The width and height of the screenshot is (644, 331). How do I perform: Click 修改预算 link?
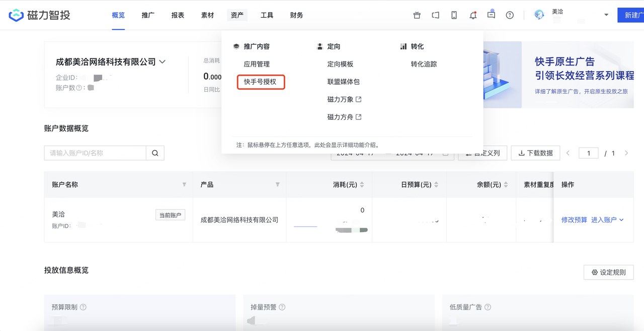click(574, 220)
